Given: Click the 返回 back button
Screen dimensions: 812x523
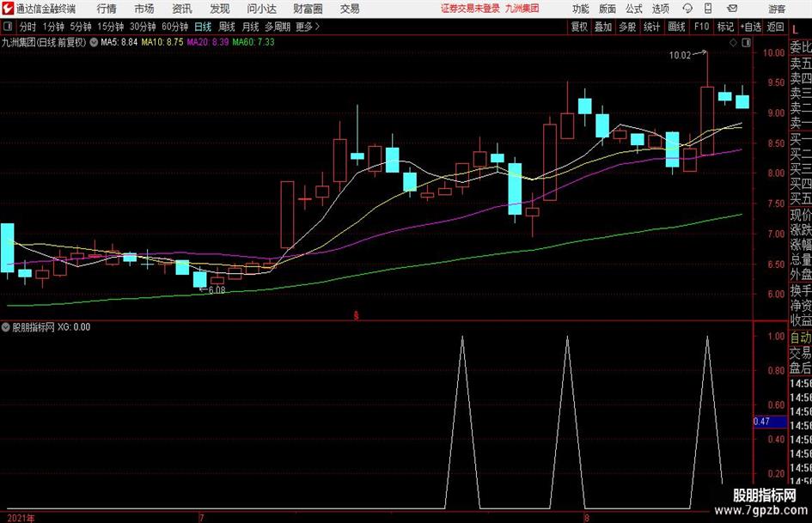Looking at the screenshot, I should tap(775, 27).
